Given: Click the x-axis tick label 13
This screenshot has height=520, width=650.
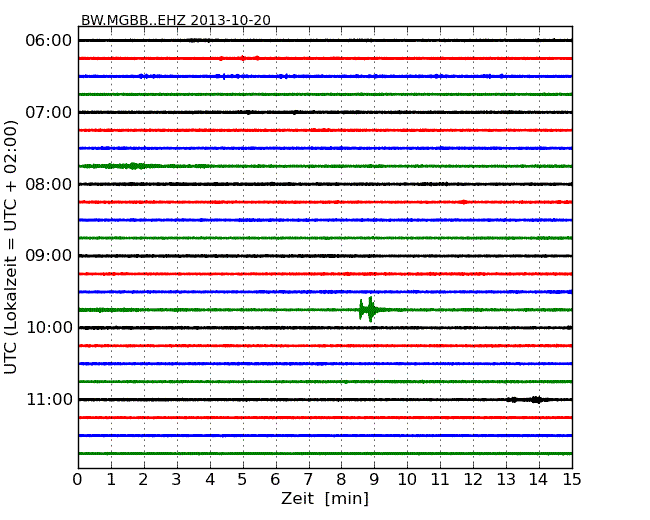Looking at the screenshot, I should tap(506, 480).
